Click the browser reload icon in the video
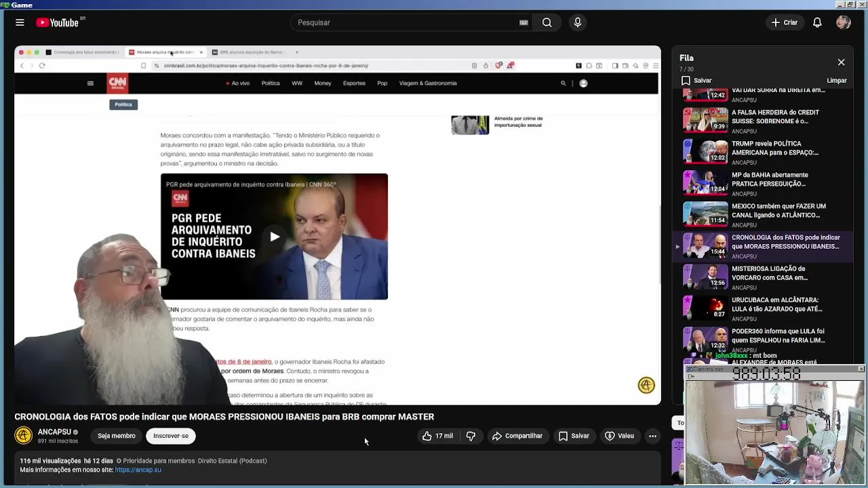Image resolution: width=868 pixels, height=488 pixels. 42,66
